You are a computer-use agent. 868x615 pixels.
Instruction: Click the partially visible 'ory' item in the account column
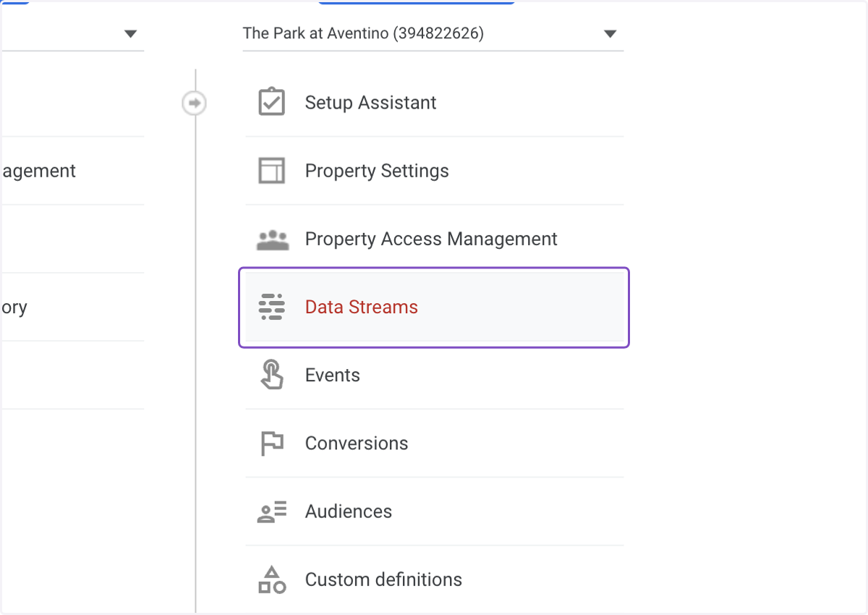click(x=14, y=308)
